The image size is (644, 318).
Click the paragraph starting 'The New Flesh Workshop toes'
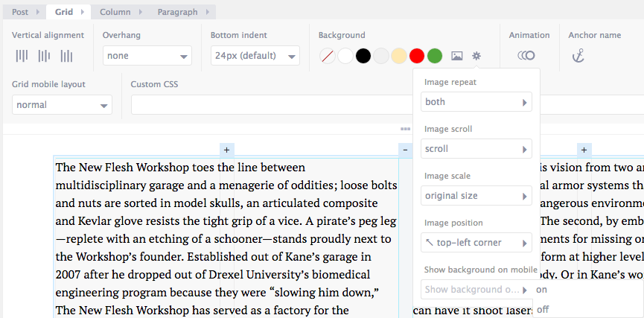(226, 239)
